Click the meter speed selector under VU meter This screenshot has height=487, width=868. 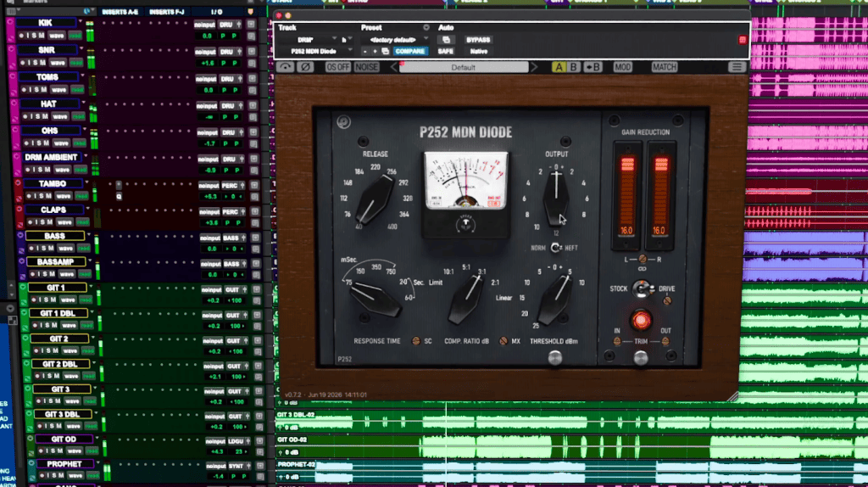click(465, 223)
